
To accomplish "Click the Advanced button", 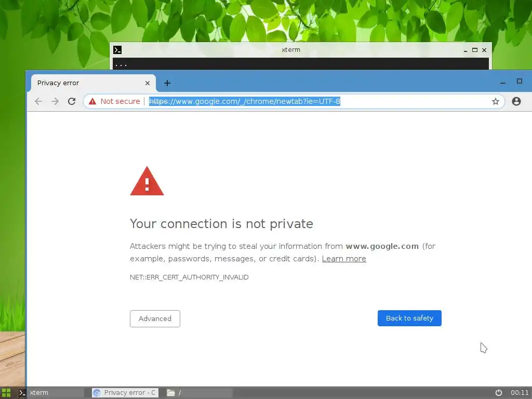I will (155, 318).
